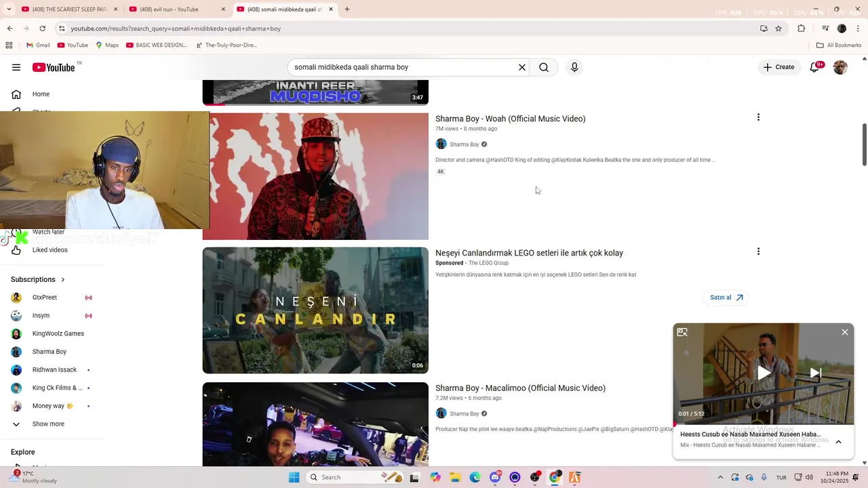The image size is (868, 488).
Task: Open the Sharma Boy - Woah video title
Action: 510,119
